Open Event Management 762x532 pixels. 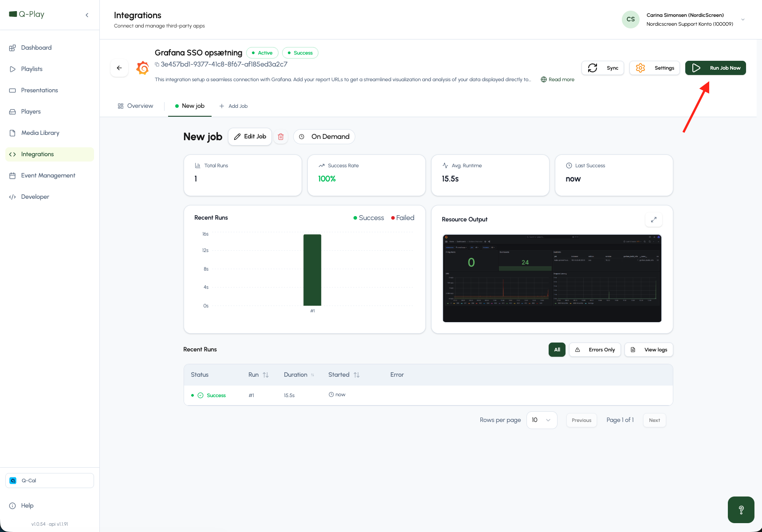(x=50, y=175)
